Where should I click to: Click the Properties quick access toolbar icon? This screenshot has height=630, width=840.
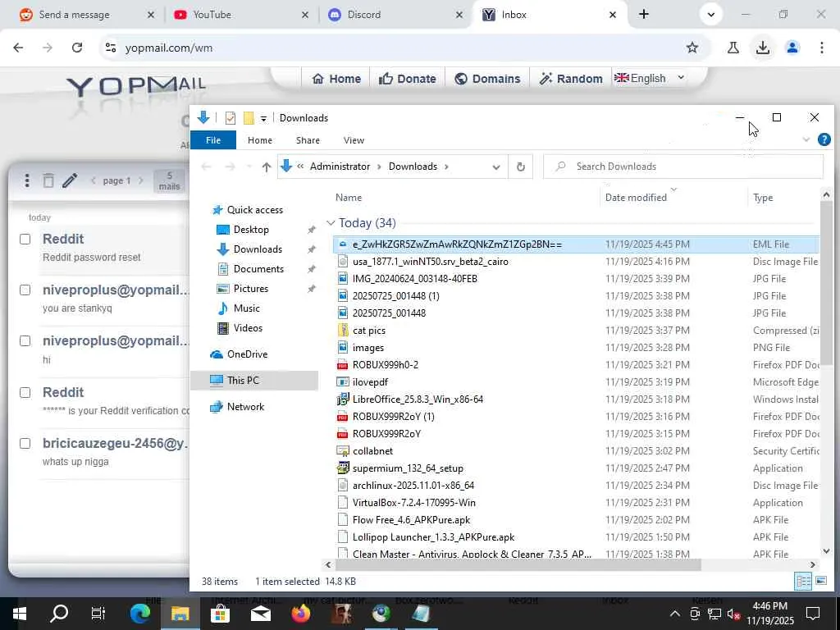[x=231, y=118]
